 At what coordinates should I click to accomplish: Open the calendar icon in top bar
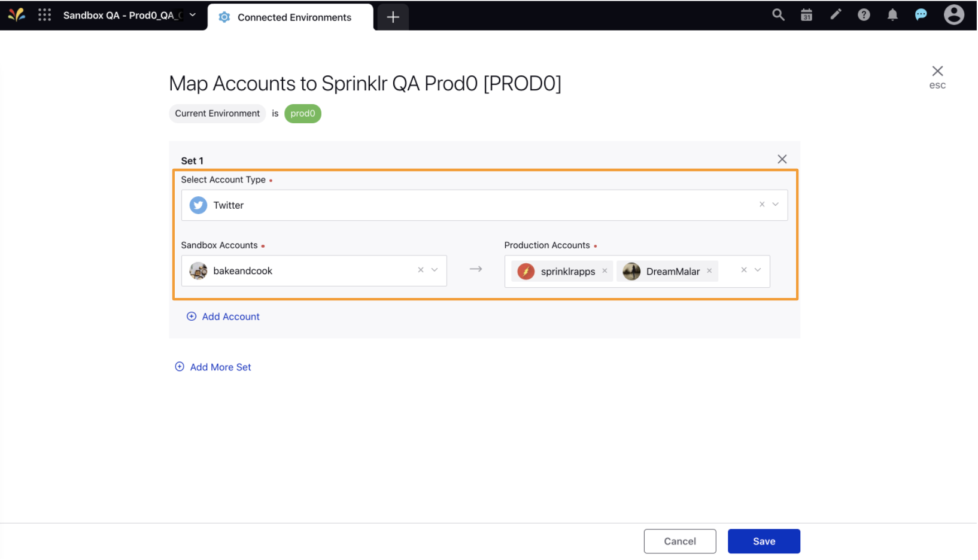click(x=807, y=15)
